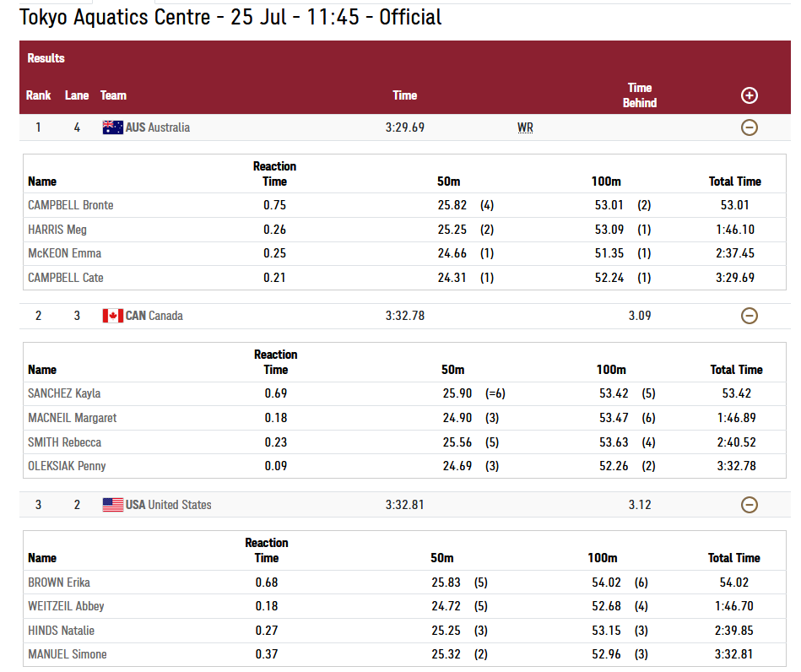
Task: Select the AUS Australia team row
Action: pyautogui.click(x=404, y=127)
